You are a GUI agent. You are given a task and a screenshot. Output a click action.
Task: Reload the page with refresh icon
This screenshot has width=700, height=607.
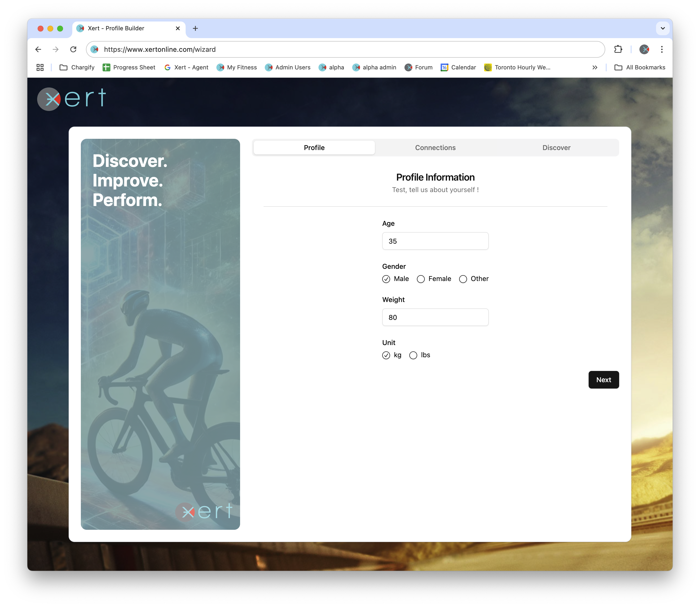point(73,49)
